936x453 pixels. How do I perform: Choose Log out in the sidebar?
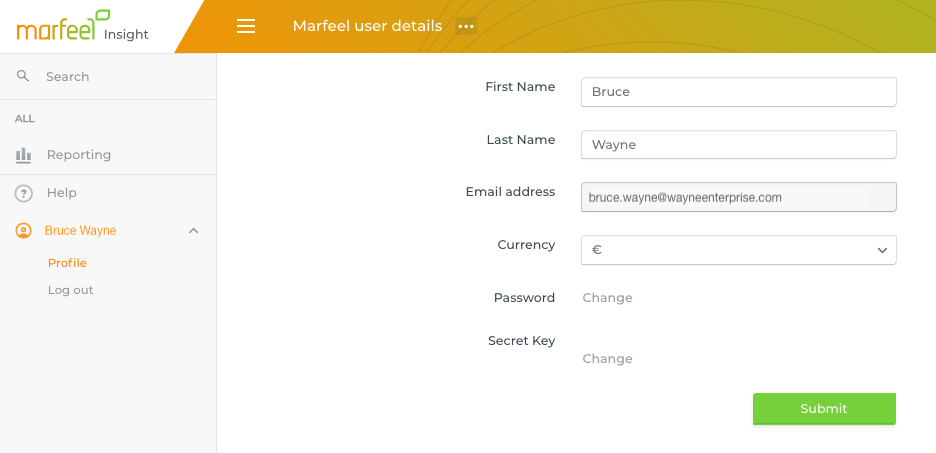click(x=70, y=290)
